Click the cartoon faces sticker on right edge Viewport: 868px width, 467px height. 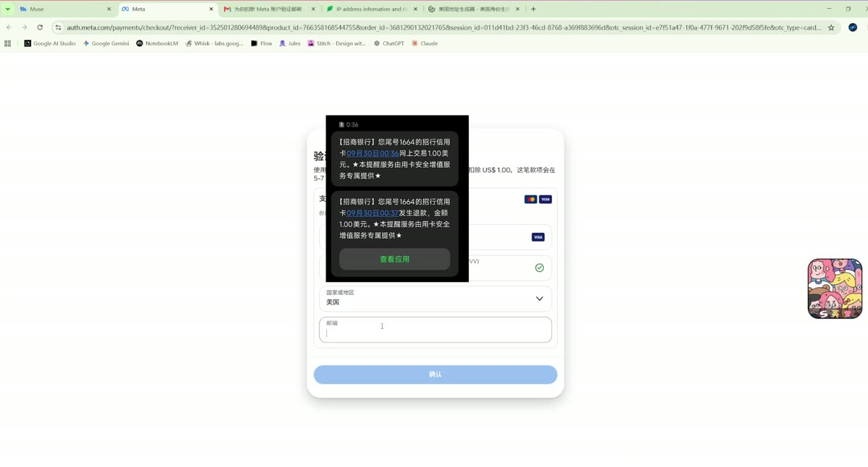pyautogui.click(x=835, y=288)
